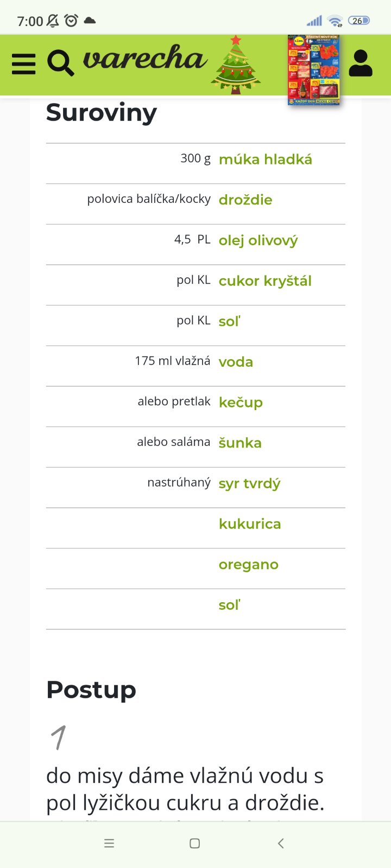Tap the battery indicator in status bar
Image resolution: width=391 pixels, height=868 pixels.
[358, 21]
